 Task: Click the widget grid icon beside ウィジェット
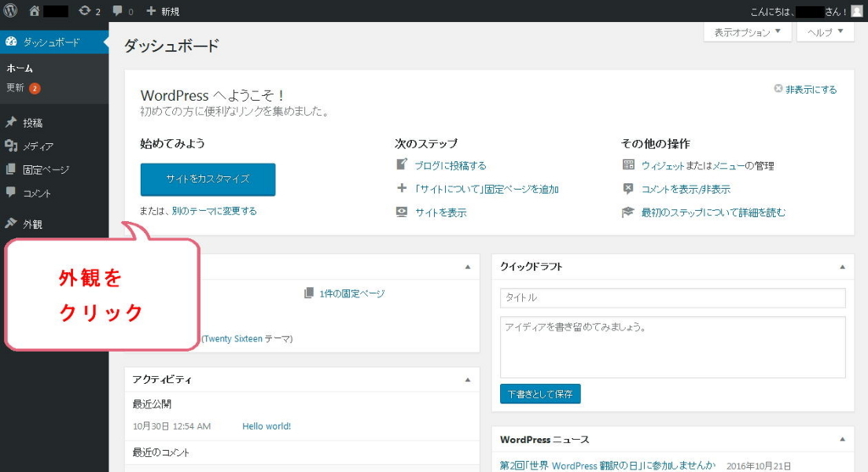coord(628,164)
